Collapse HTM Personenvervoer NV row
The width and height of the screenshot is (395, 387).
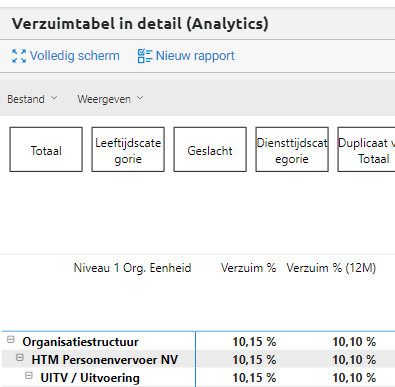pos(20,358)
